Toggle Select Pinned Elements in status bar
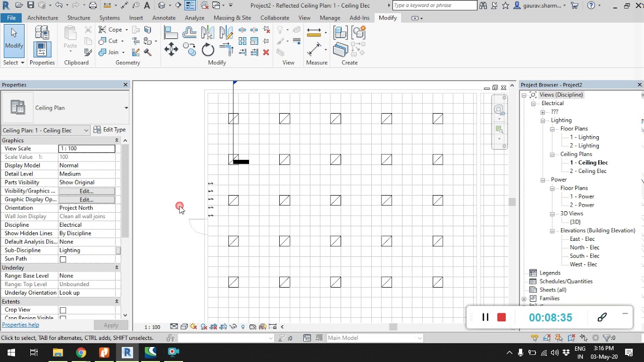Image resolution: width=644 pixels, height=362 pixels. [x=559, y=338]
